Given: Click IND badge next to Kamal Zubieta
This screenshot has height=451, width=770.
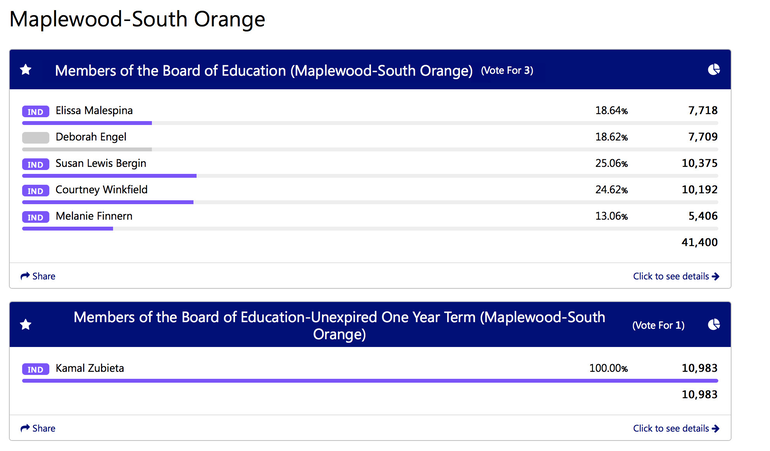Looking at the screenshot, I should (35, 369).
